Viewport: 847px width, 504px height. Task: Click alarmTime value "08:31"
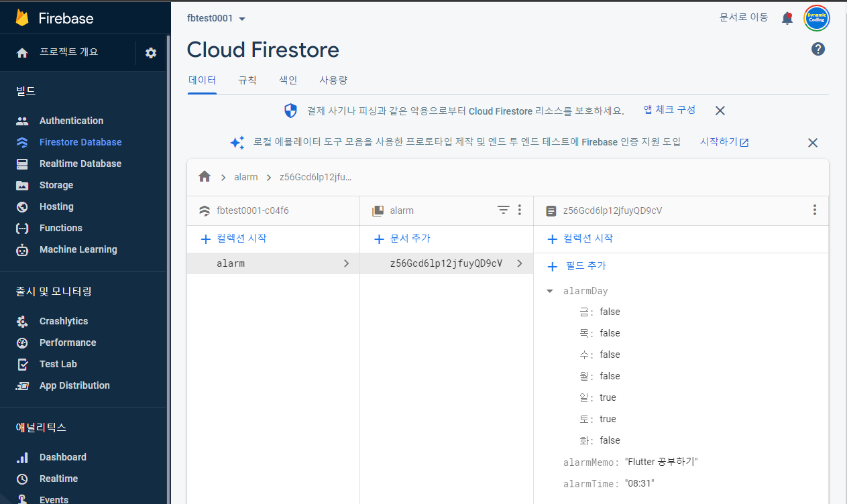click(x=639, y=483)
